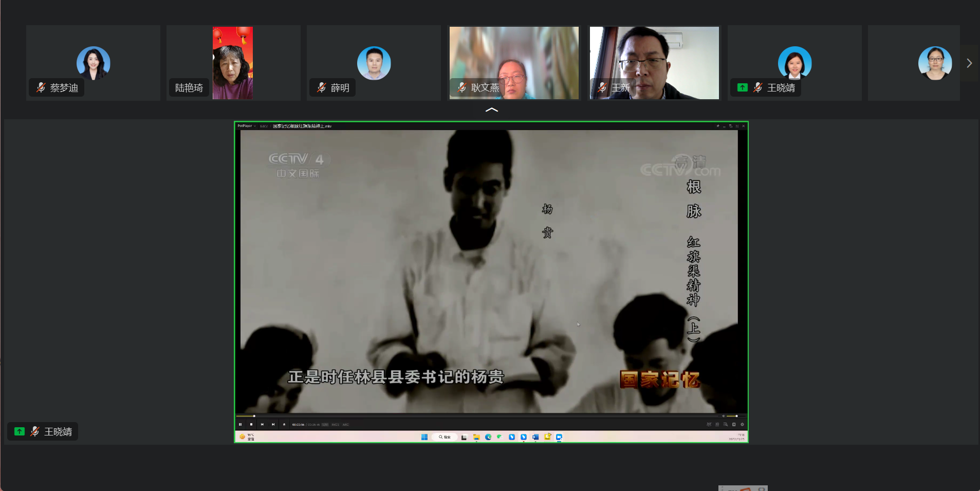Screen dimensions: 980x491
Task: Click the green share icon in bottom-left 王晓靖 label
Action: tap(20, 431)
